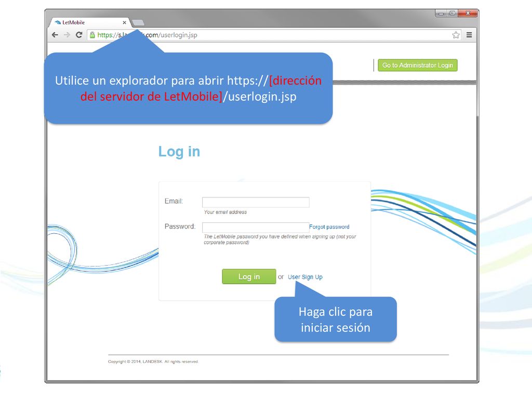Click the Copyright 2014 LANDESK footer text

pos(153,362)
